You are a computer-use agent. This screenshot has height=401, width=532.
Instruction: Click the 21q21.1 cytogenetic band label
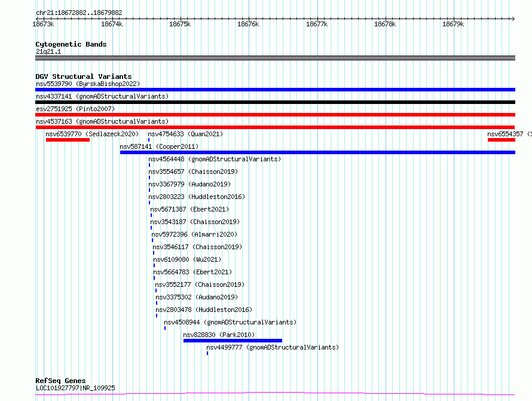coord(48,51)
